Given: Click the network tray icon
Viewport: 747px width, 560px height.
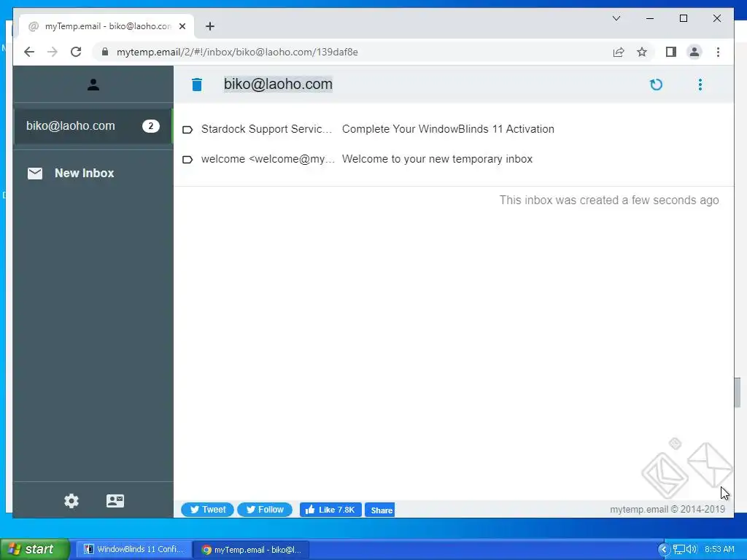Looking at the screenshot, I should tap(679, 550).
